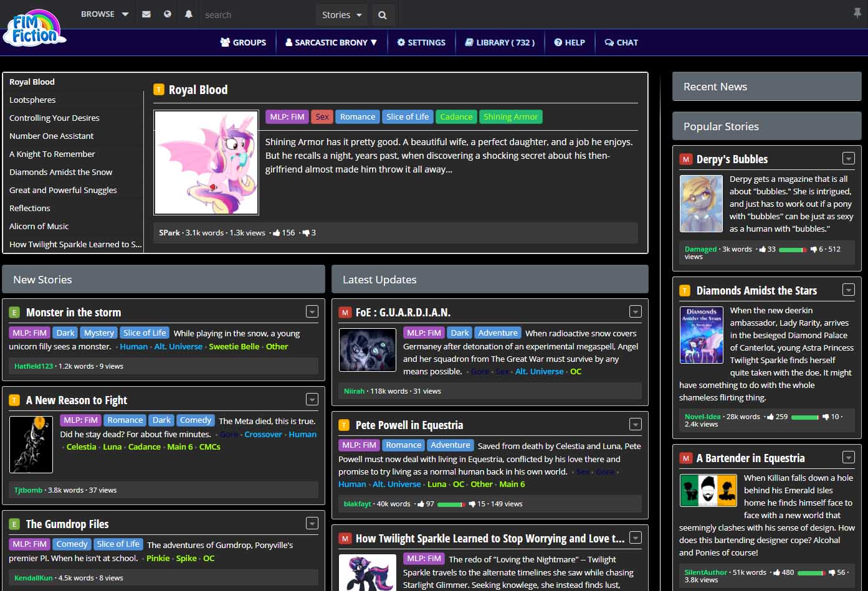The image size is (868, 591).
Task: Click the Mystery tag on Monster in the storm
Action: pyautogui.click(x=99, y=333)
